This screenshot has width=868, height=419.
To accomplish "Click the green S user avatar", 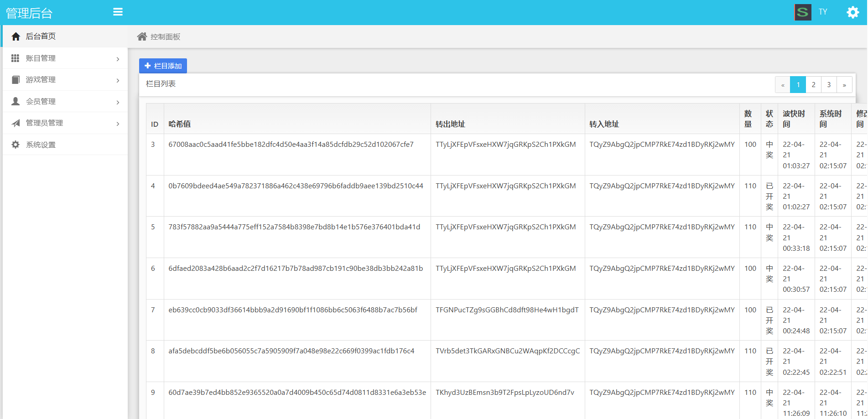I will pos(803,12).
